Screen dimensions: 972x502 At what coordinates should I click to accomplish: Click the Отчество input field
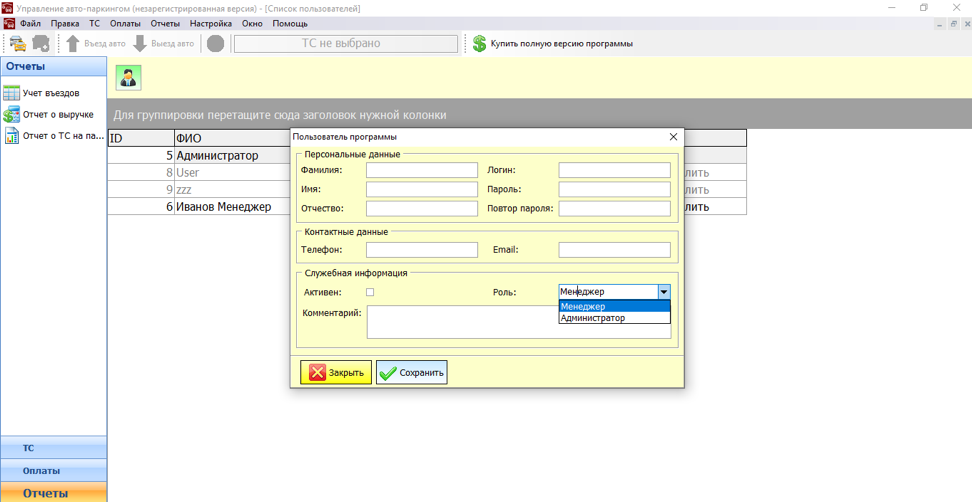pyautogui.click(x=422, y=209)
